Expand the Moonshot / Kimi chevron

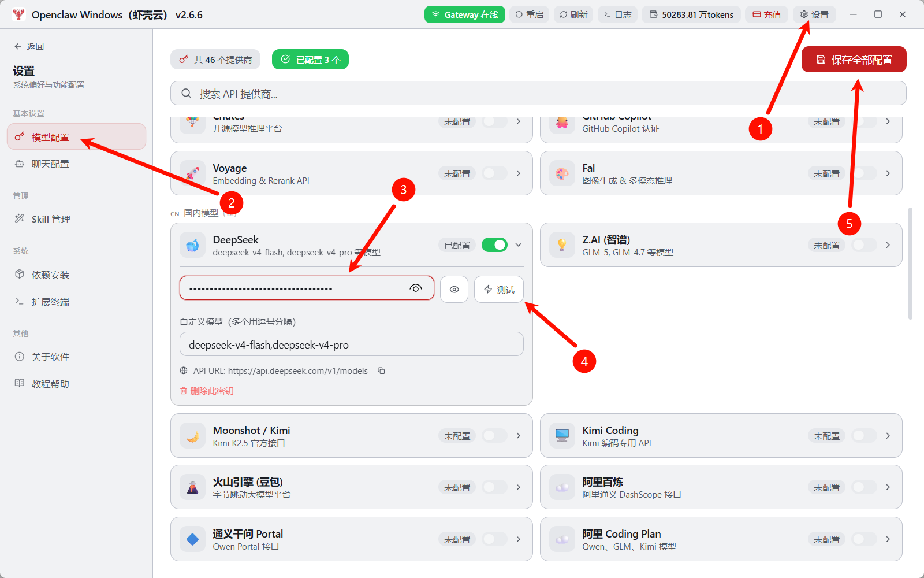(519, 436)
